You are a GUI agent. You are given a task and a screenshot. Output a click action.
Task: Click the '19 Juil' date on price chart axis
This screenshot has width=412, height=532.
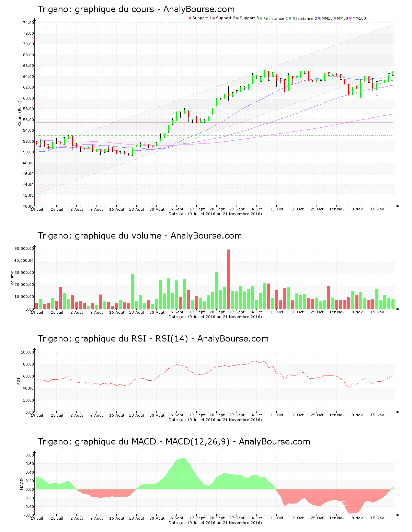point(37,209)
